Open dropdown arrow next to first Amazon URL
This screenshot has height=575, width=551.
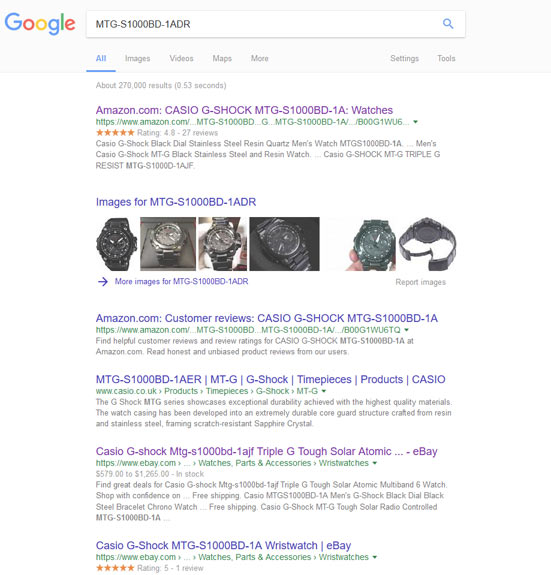point(415,122)
